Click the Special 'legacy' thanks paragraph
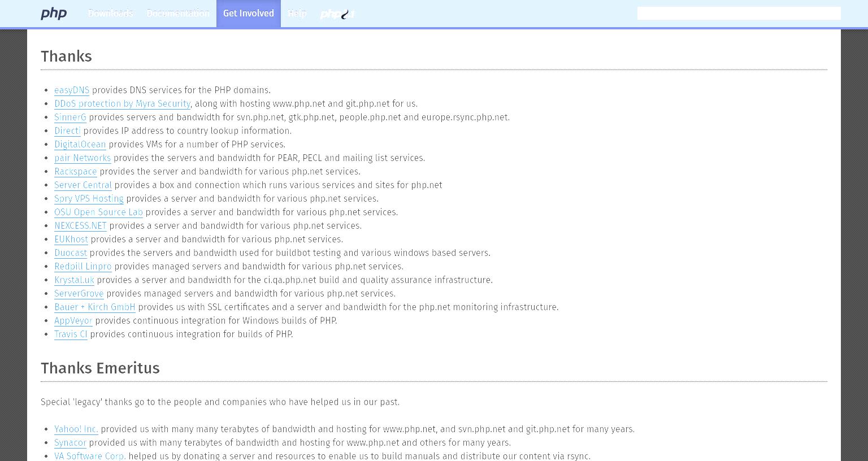The height and width of the screenshot is (461, 868). pyautogui.click(x=220, y=402)
